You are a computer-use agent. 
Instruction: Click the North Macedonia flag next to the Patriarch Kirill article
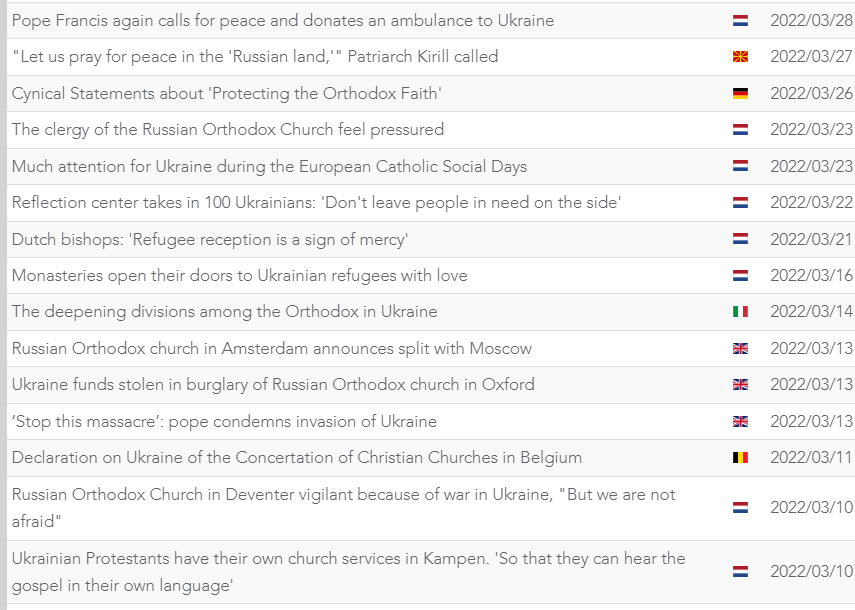click(740, 57)
